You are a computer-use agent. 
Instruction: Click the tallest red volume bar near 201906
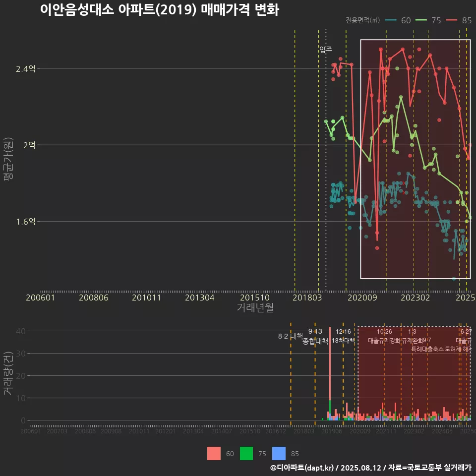point(330,363)
